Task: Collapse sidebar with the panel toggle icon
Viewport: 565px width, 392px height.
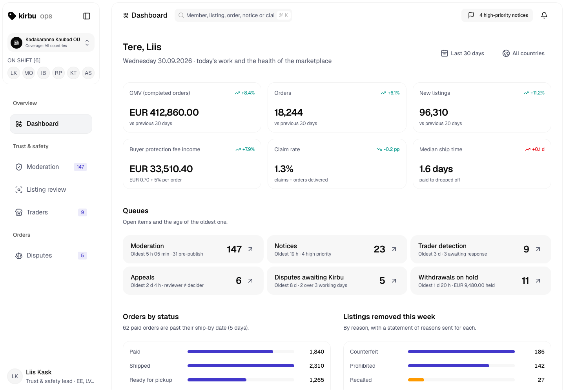Action: pyautogui.click(x=87, y=16)
